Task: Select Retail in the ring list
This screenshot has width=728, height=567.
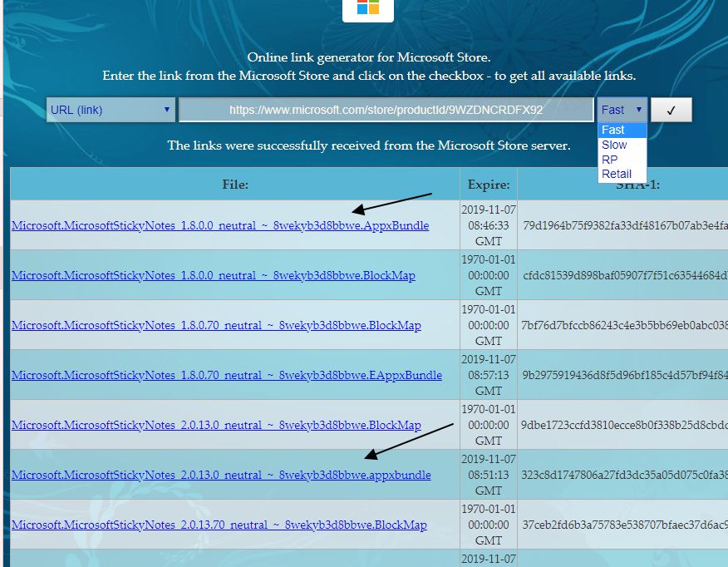Action: 622,174
